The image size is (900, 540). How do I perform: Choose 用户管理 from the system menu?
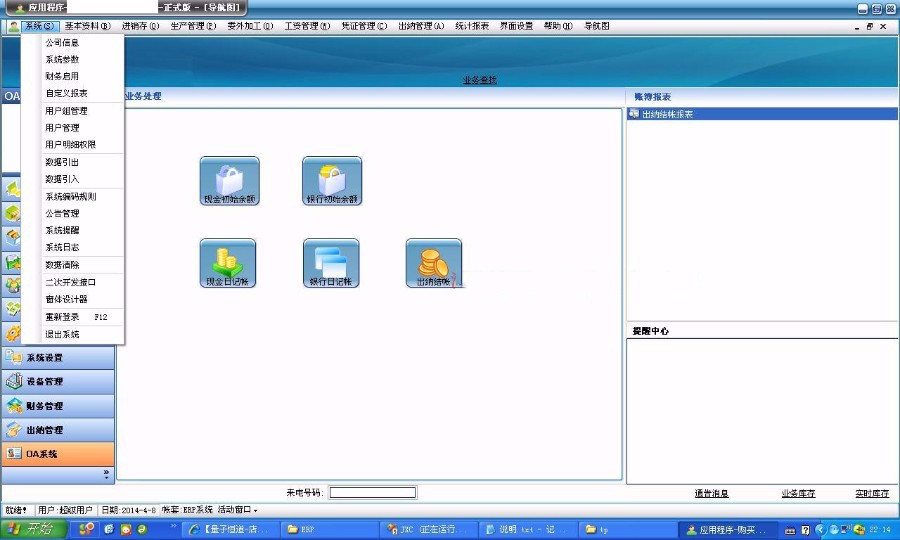coord(73,127)
